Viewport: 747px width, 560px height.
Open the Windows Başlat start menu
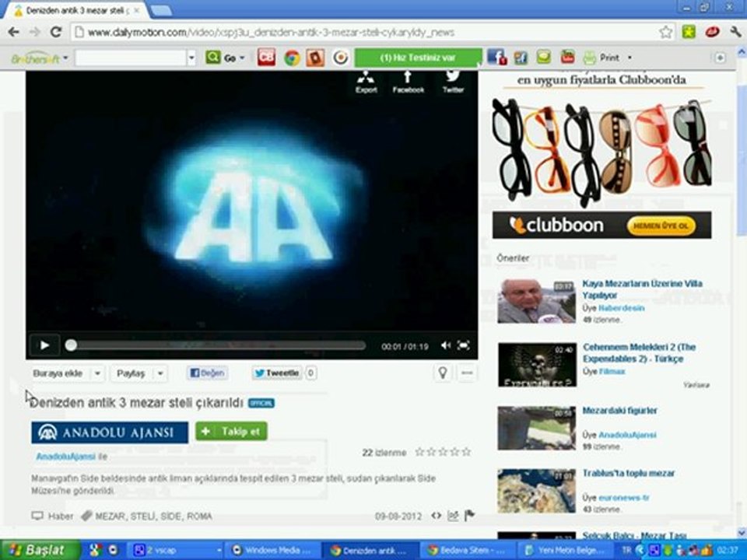click(40, 550)
